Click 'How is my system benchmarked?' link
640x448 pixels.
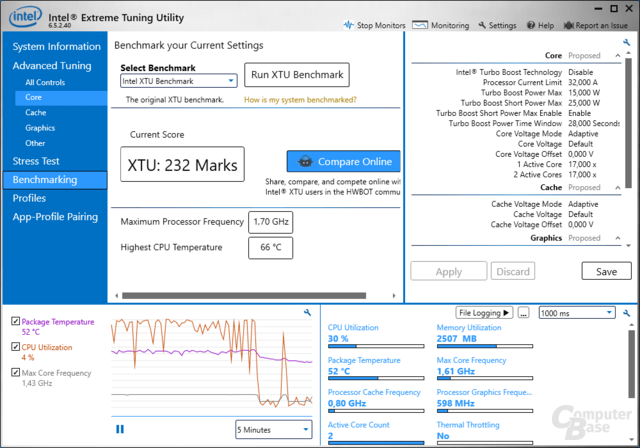click(300, 100)
